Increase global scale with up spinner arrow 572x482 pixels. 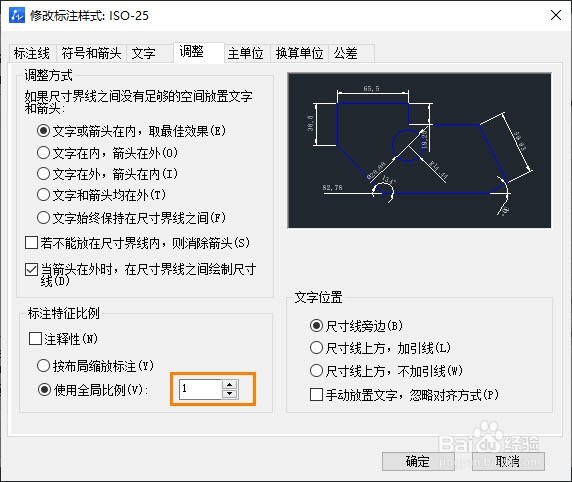click(x=229, y=385)
